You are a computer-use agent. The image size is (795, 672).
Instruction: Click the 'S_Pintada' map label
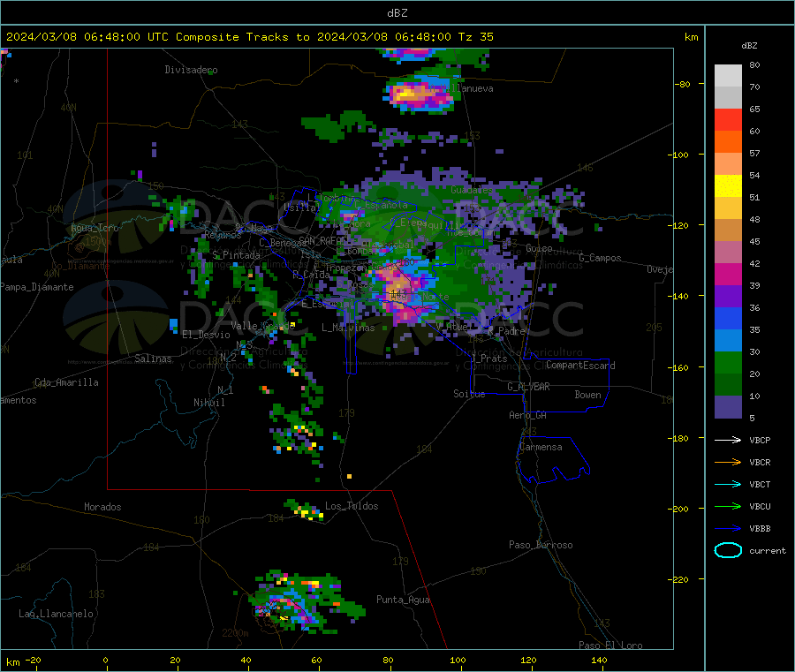click(236, 255)
